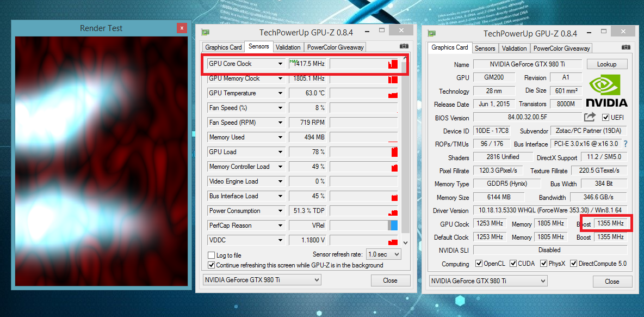
Task: Click the 6144 MB Memory Size value
Action: (x=499, y=197)
